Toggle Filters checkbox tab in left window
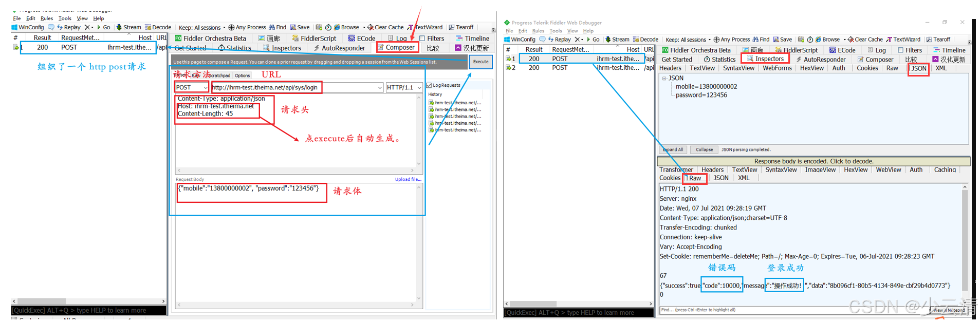 [x=422, y=39]
